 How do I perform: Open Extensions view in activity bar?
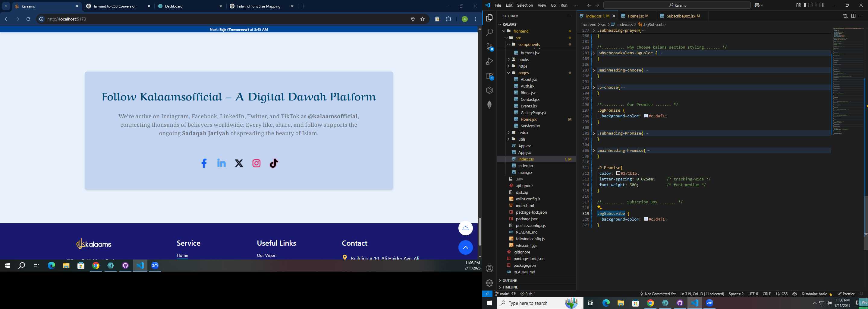(x=489, y=76)
